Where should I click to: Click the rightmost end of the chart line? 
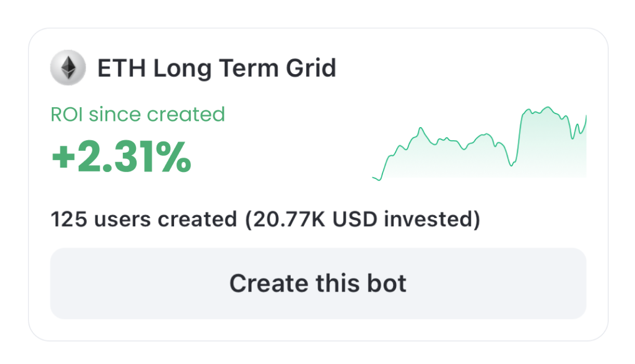tap(586, 116)
